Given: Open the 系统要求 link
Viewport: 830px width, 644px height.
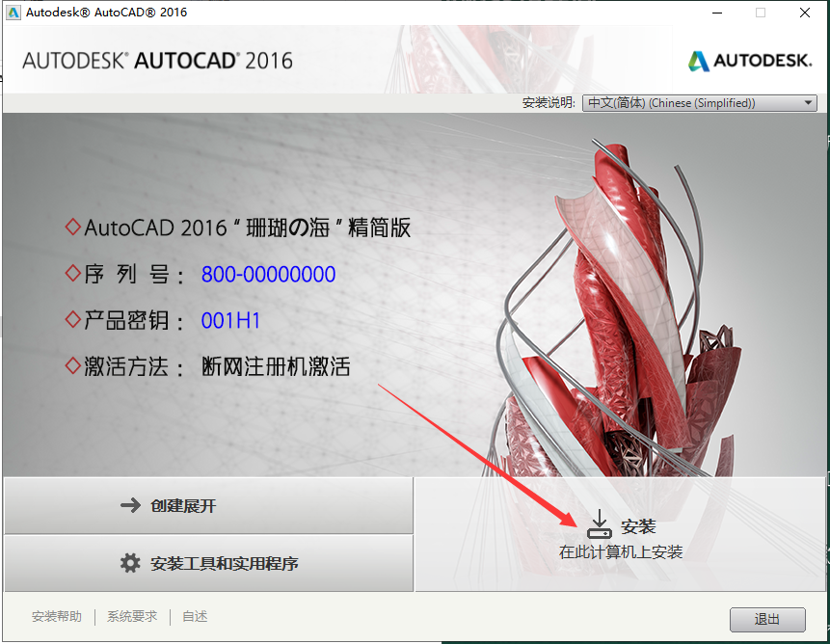Looking at the screenshot, I should (132, 616).
